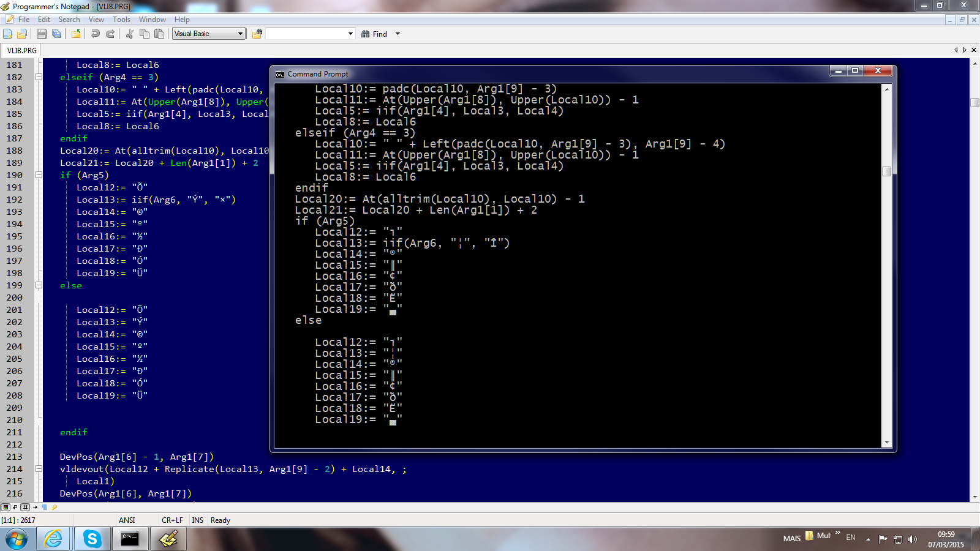Open the Find button's dropdown arrow

398,34
